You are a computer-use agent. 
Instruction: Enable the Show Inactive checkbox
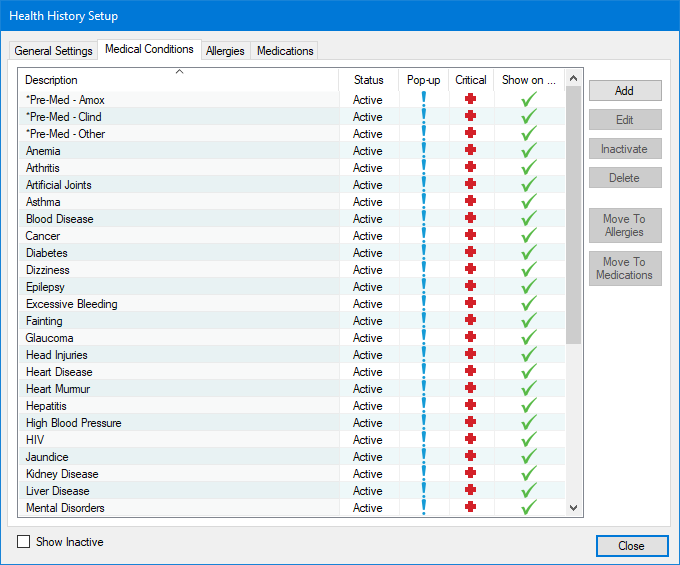tap(24, 542)
